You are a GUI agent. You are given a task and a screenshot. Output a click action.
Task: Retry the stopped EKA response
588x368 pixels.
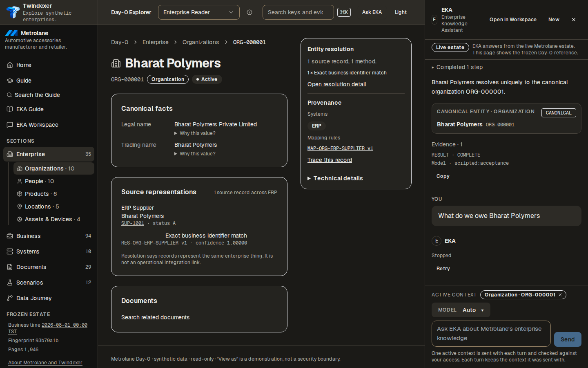(x=443, y=269)
